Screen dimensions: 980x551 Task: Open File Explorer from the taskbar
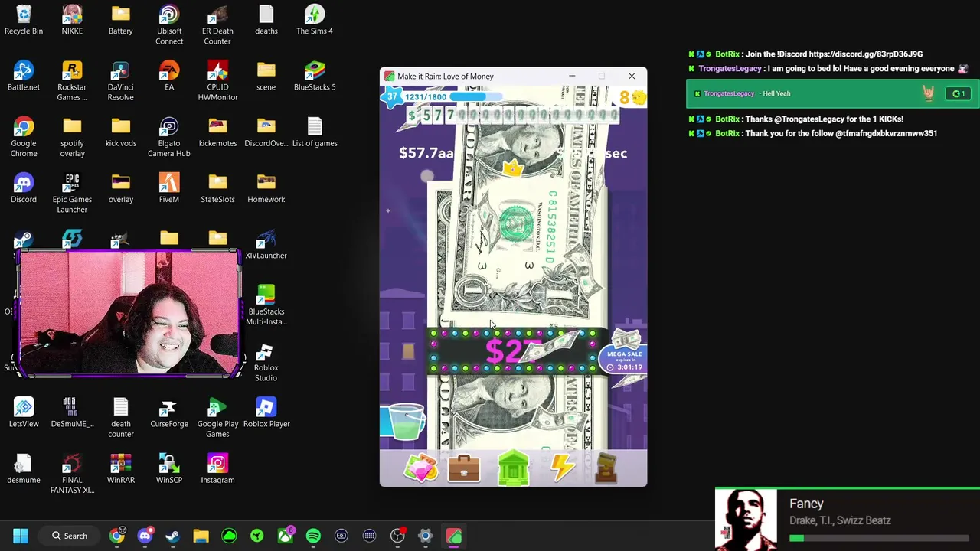[201, 536]
